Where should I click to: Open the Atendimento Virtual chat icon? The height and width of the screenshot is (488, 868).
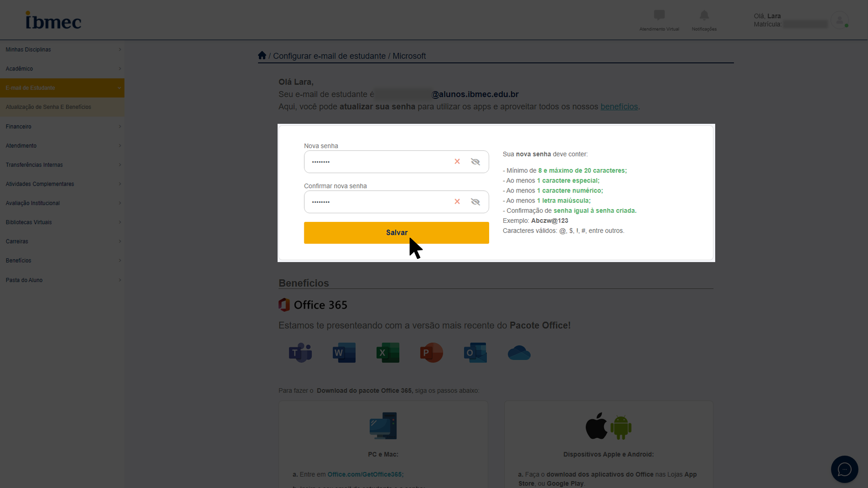(x=659, y=16)
